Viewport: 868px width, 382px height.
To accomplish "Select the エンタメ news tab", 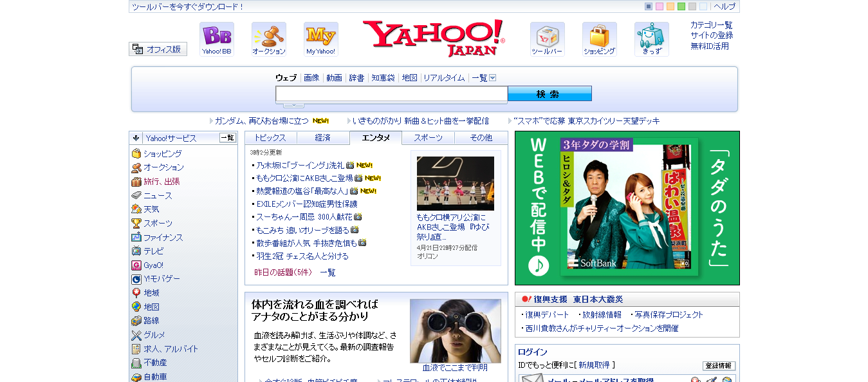I will [x=376, y=138].
